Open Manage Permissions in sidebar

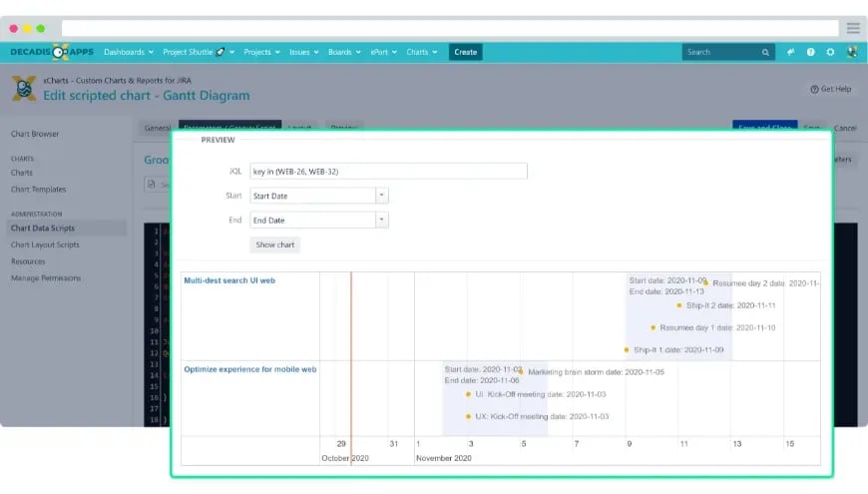46,278
